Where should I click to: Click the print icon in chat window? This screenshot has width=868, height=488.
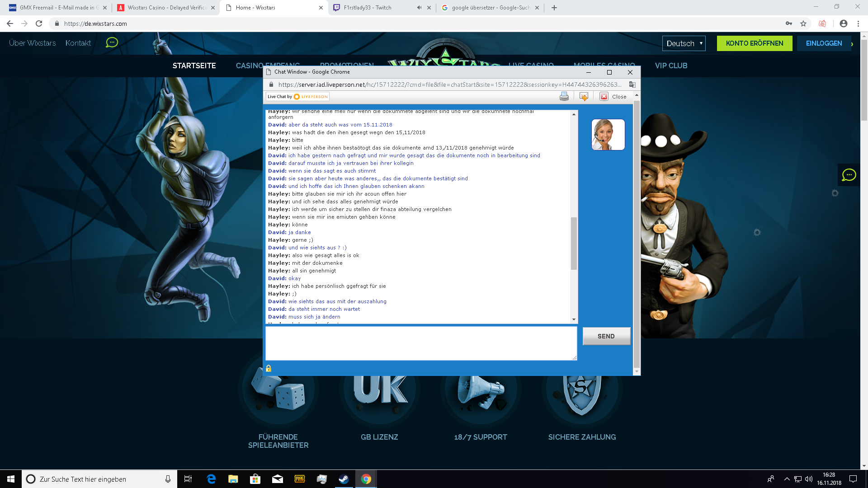(x=564, y=96)
